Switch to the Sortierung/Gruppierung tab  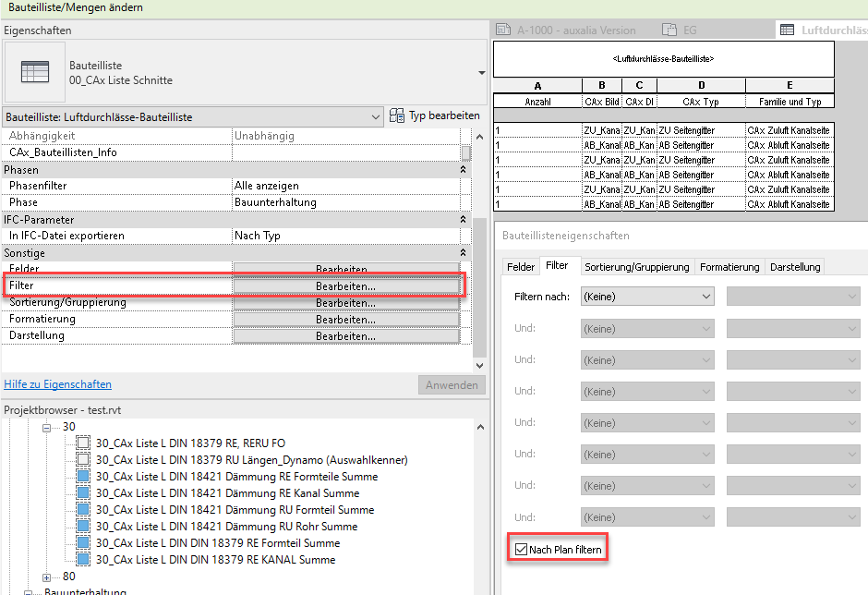(x=636, y=267)
